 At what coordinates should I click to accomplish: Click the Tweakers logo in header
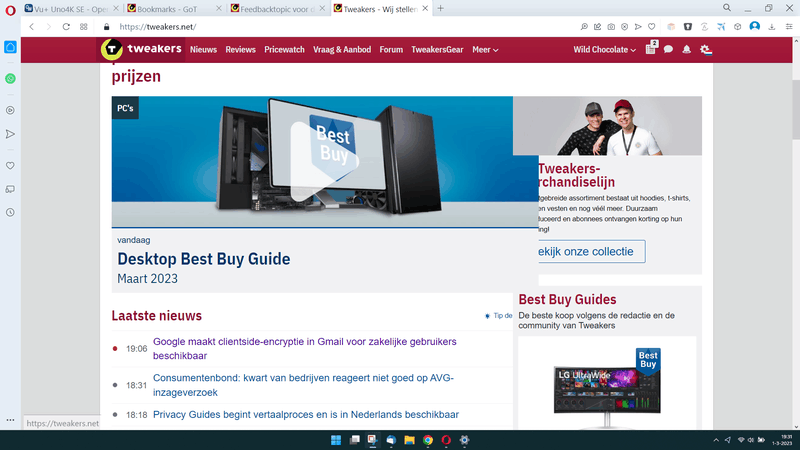point(141,49)
